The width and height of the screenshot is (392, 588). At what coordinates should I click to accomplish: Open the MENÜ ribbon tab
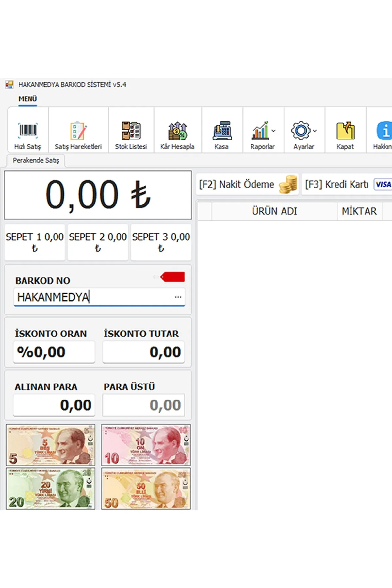[27, 99]
